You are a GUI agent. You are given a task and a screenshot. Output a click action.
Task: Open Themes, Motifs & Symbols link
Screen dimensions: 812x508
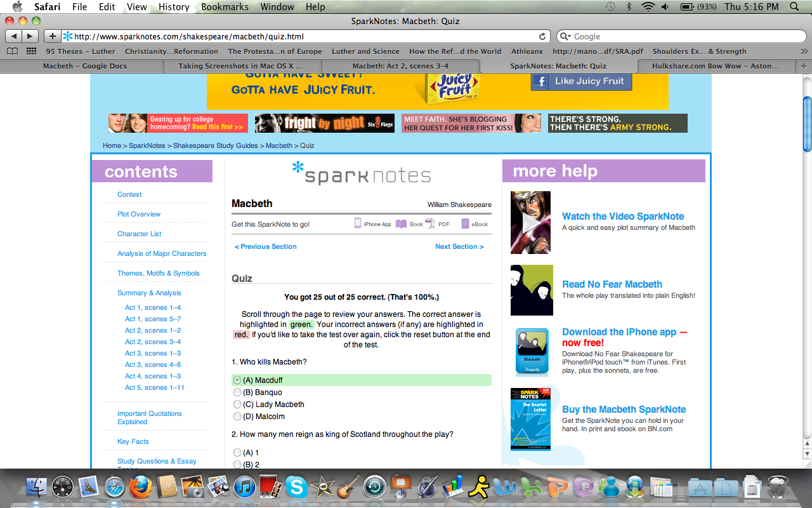158,273
